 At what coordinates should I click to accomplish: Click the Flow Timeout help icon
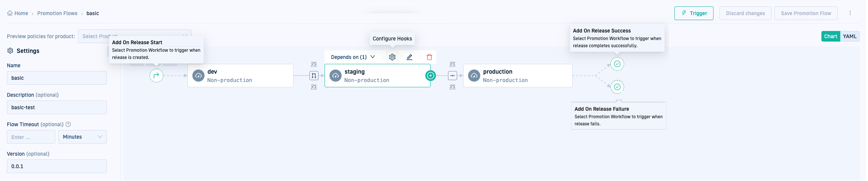(x=68, y=124)
